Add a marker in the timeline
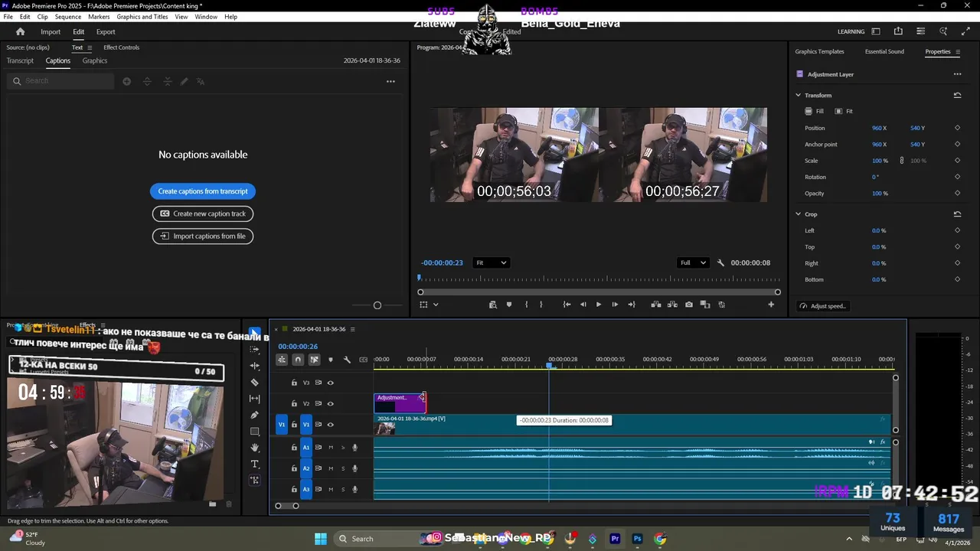This screenshot has width=980, height=551. (x=331, y=360)
